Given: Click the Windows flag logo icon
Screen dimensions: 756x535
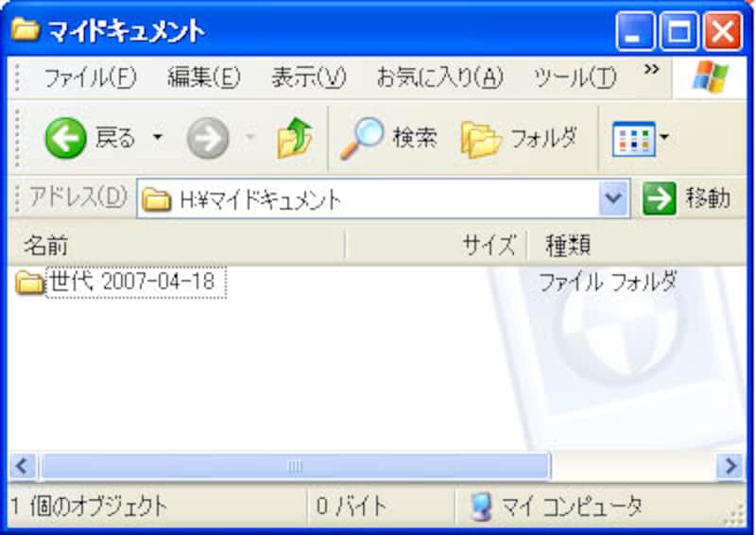Looking at the screenshot, I should [x=710, y=78].
